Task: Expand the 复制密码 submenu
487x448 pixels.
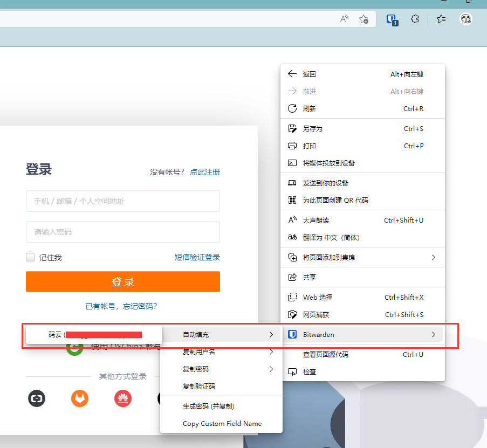Action: click(x=221, y=369)
